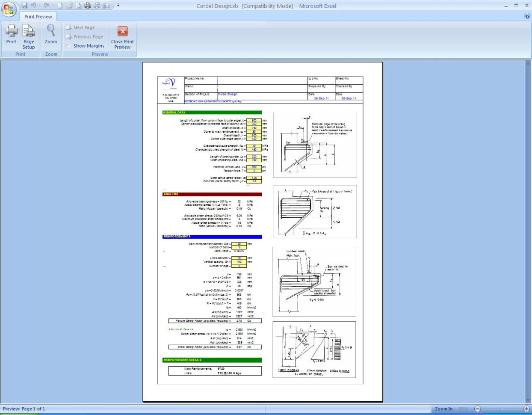Click the previewed corbel design worksheet page
The width and height of the screenshot is (532, 415).
click(x=263, y=231)
